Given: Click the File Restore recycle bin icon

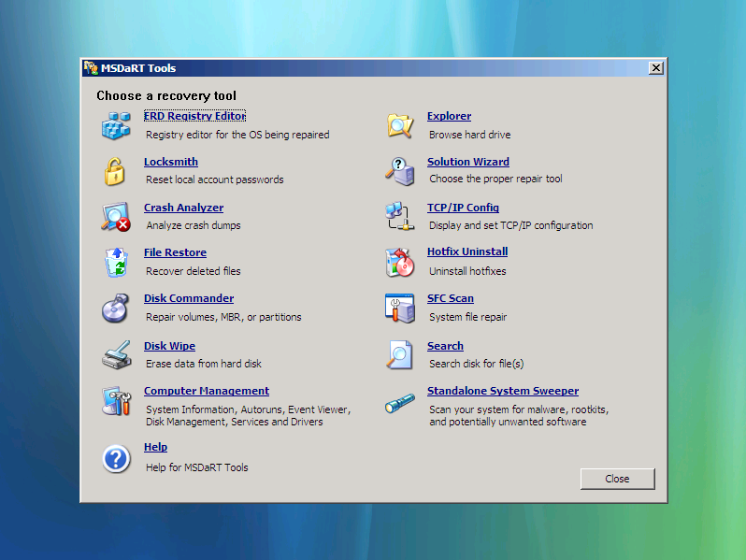Looking at the screenshot, I should point(116,263).
